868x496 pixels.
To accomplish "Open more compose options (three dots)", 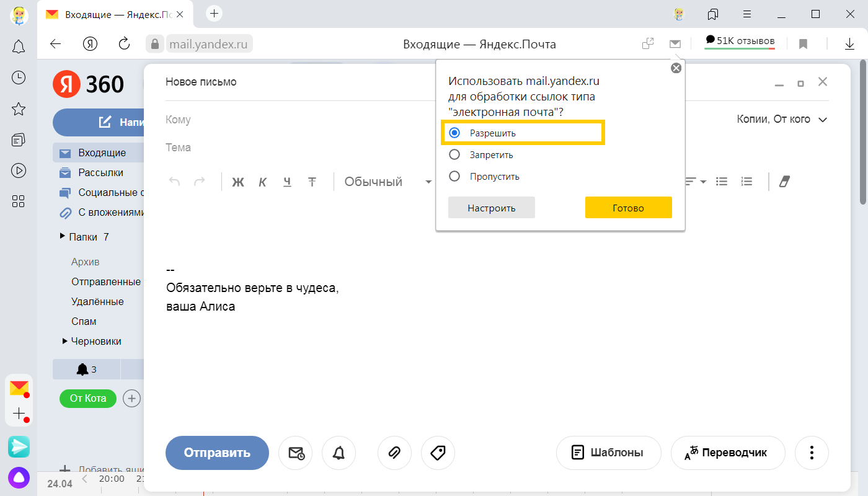I will (x=812, y=453).
